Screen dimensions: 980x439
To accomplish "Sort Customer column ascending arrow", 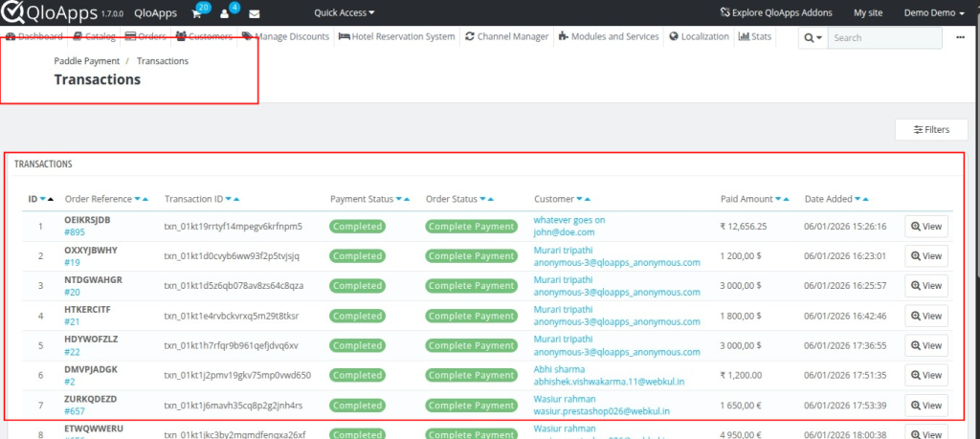I will click(x=587, y=199).
